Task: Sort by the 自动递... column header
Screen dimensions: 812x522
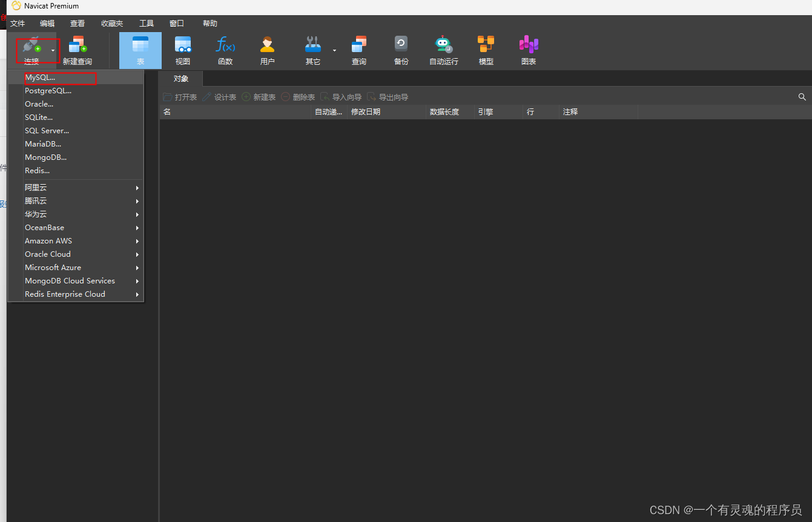Action: point(329,112)
